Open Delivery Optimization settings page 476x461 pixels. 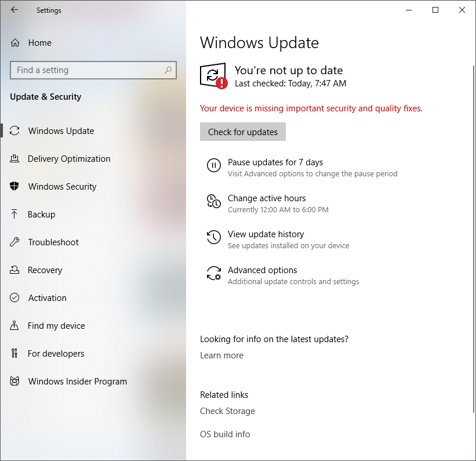tap(93, 158)
